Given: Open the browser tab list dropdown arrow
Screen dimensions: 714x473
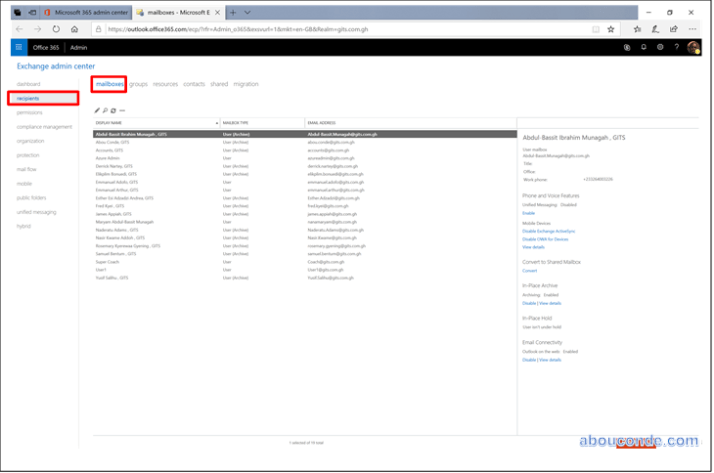Looking at the screenshot, I should click(x=247, y=12).
